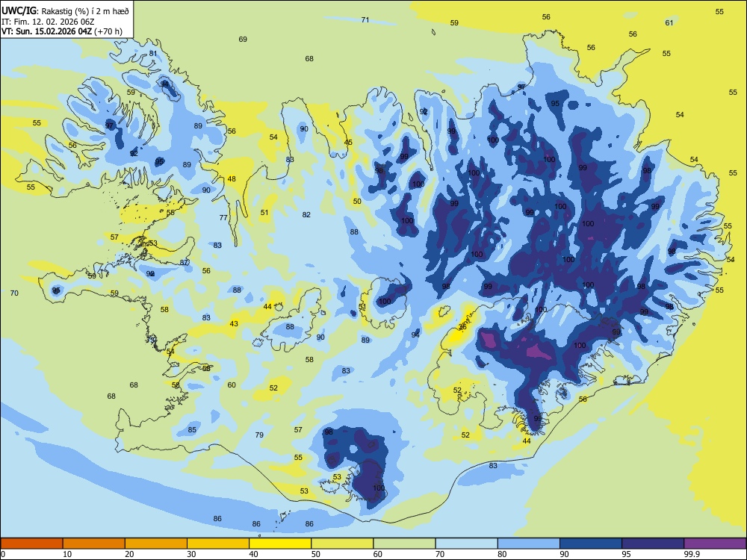Click the dark blue 90–95 legend swatch

pyautogui.click(x=591, y=544)
